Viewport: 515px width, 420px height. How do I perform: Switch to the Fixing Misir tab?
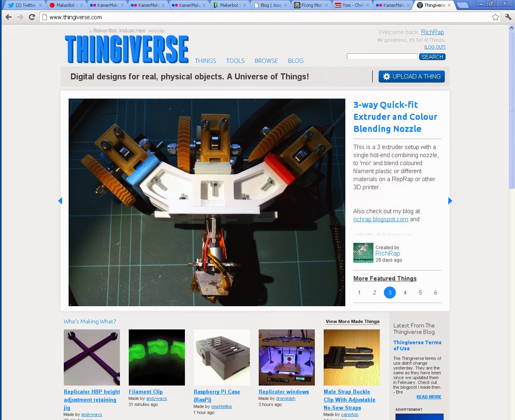coord(312,5)
